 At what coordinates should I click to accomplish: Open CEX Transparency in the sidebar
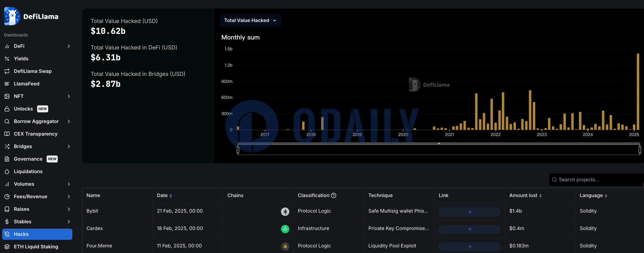pyautogui.click(x=37, y=134)
